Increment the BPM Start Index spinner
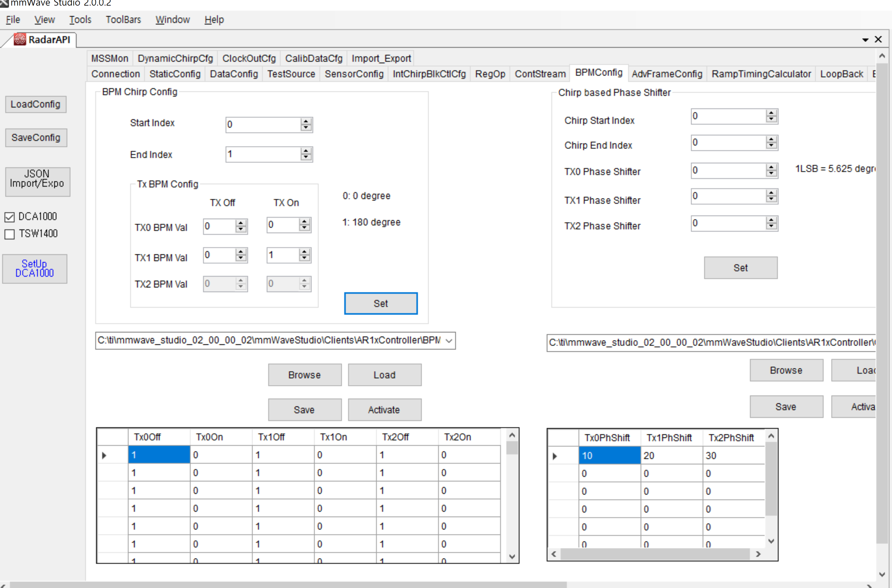Viewport: 892px width, 588px height. (306, 121)
